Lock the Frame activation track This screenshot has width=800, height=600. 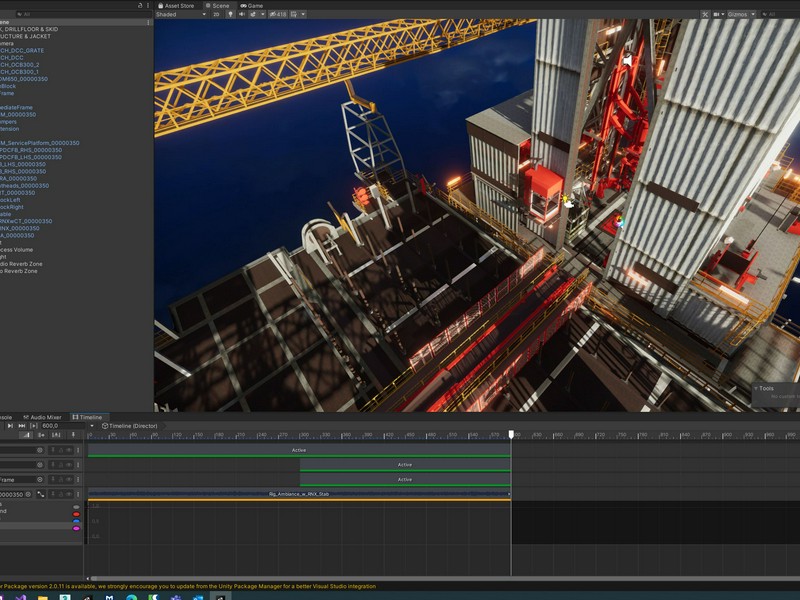61,480
